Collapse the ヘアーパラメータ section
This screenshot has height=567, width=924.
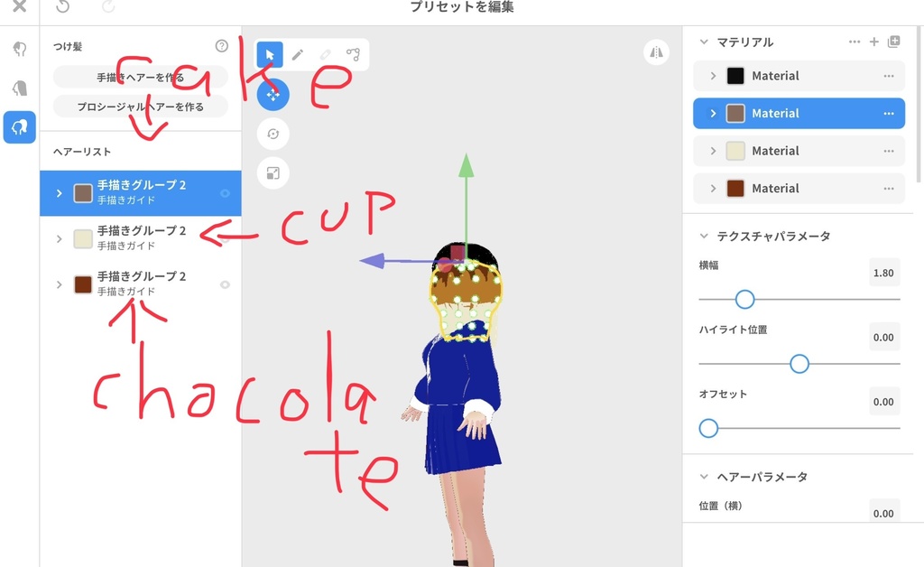[703, 477]
